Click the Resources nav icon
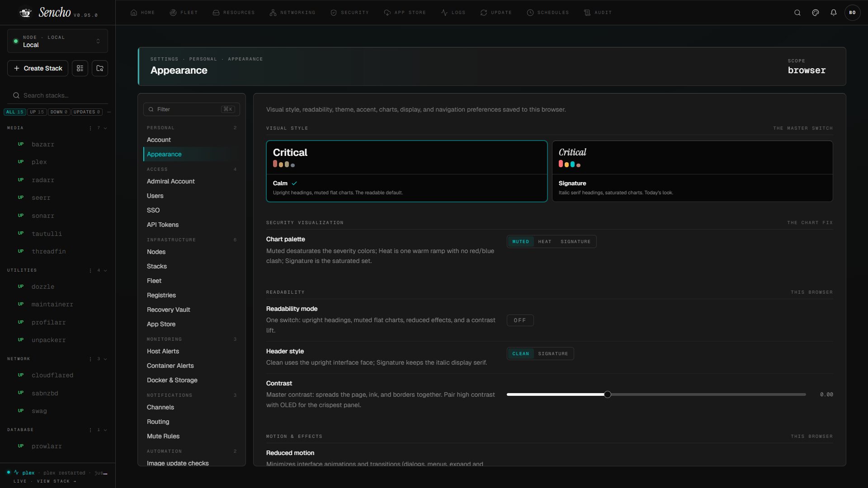The width and height of the screenshot is (868, 488). (216, 13)
